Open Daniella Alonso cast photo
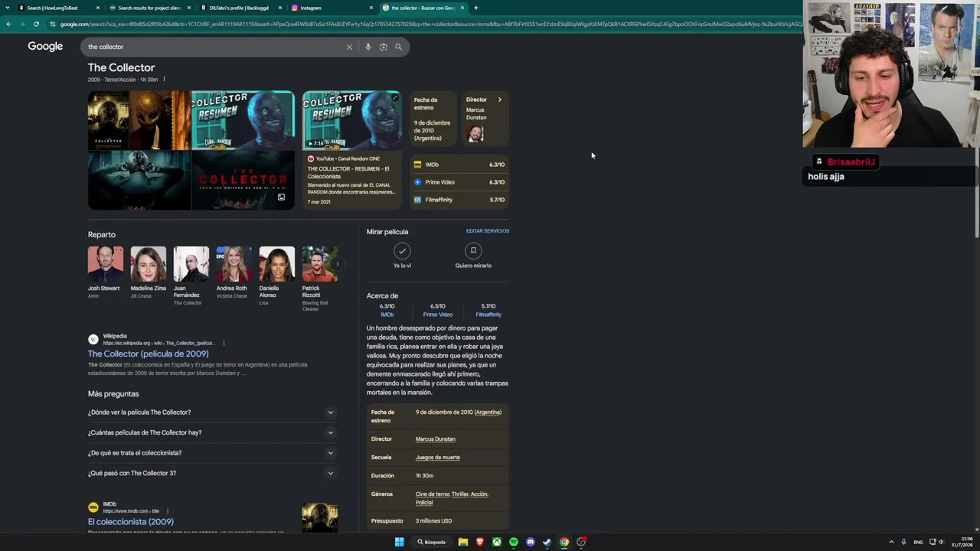This screenshot has height=551, width=980. (x=277, y=264)
